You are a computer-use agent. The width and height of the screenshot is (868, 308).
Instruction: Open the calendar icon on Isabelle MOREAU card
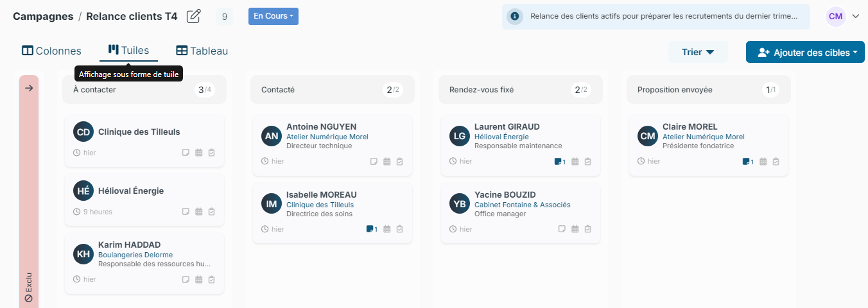tap(386, 229)
